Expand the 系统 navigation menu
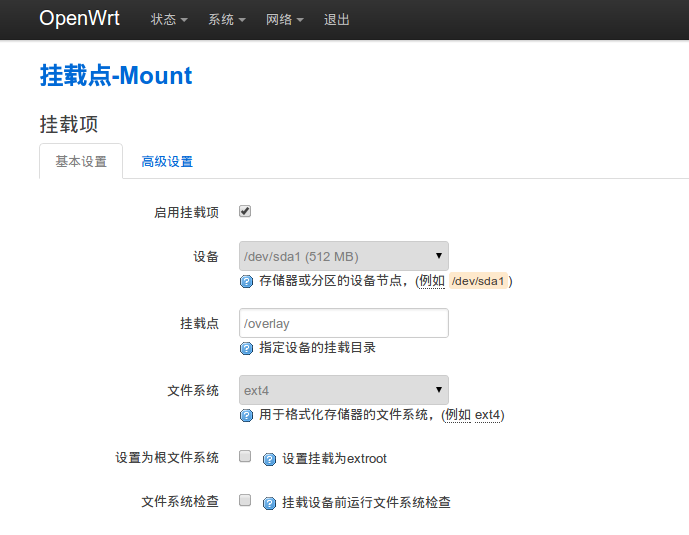The image size is (689, 535). point(227,20)
